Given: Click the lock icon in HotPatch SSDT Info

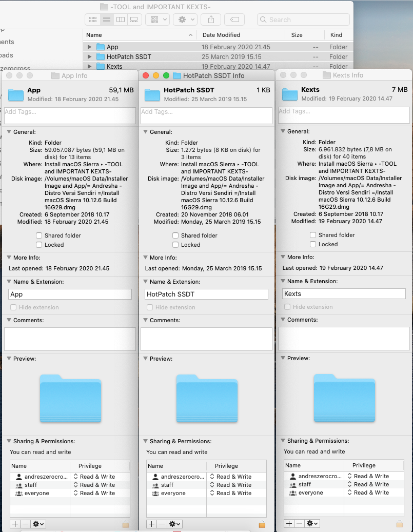Looking at the screenshot, I should pos(262,524).
